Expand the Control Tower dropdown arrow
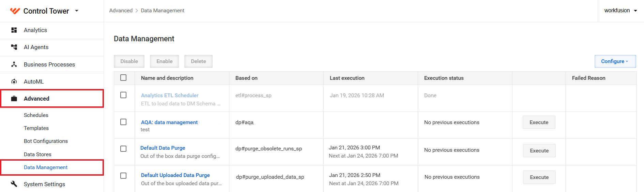 (77, 11)
